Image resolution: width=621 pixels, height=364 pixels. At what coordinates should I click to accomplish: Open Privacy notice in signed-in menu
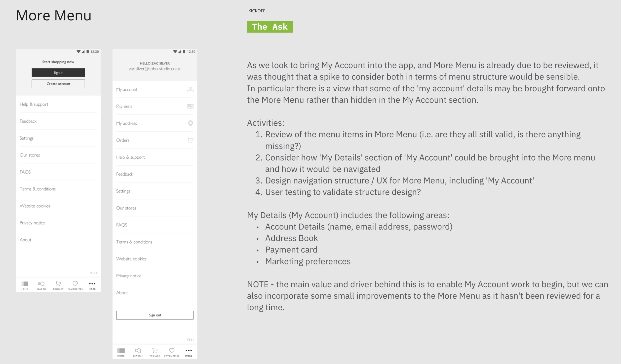(x=129, y=276)
